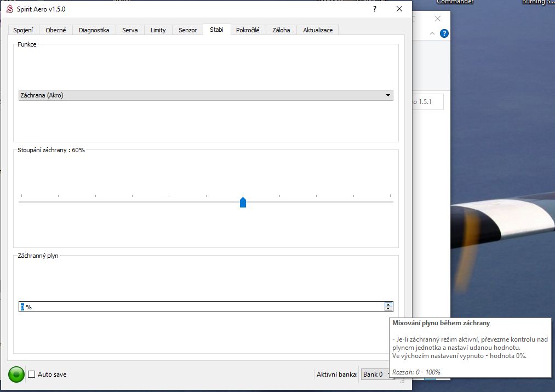Open the Pokročilé tab
The height and width of the screenshot is (392, 555).
pyautogui.click(x=248, y=30)
